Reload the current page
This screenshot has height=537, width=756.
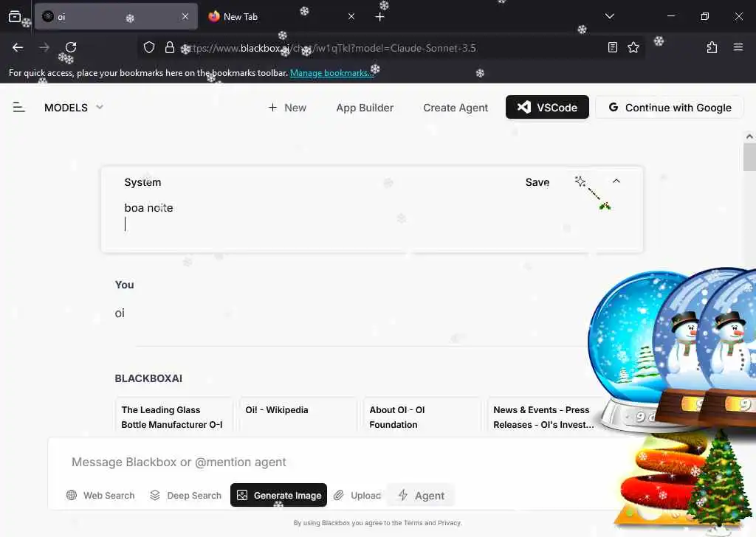[x=71, y=47]
